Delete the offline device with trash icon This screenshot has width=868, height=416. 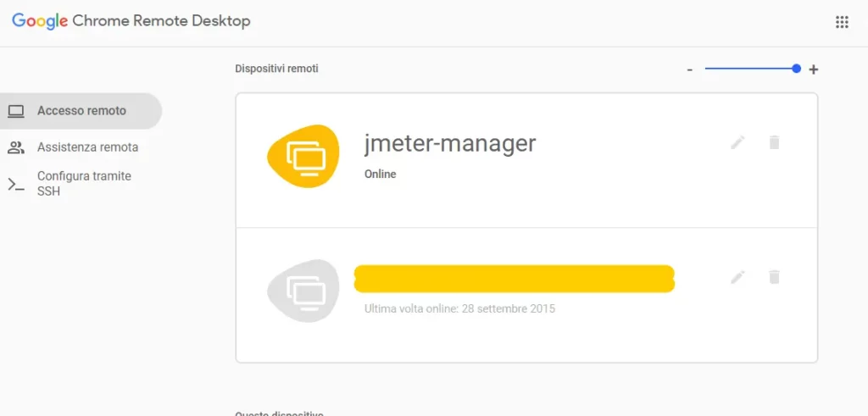tap(775, 277)
